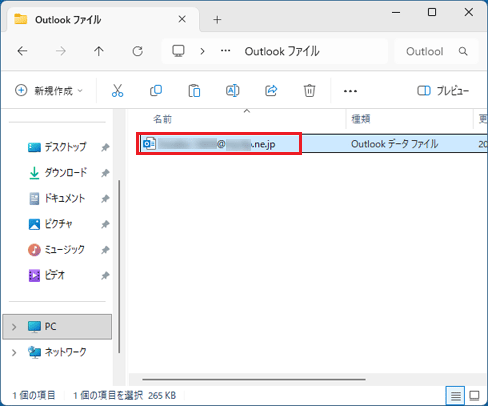The width and height of the screenshot is (488, 406).
Task: Click pin icon next to ビデオ
Action: pos(105,276)
